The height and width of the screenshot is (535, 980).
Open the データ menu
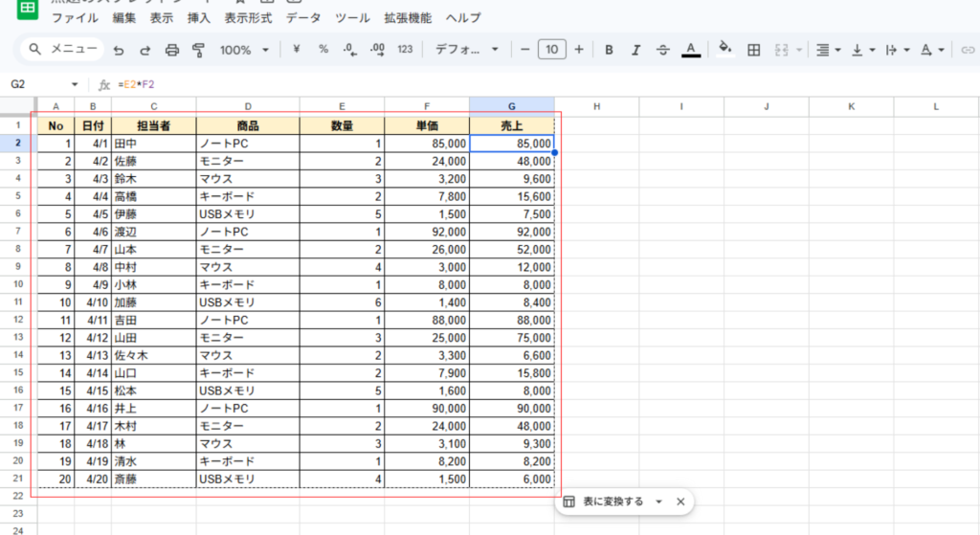pyautogui.click(x=303, y=18)
